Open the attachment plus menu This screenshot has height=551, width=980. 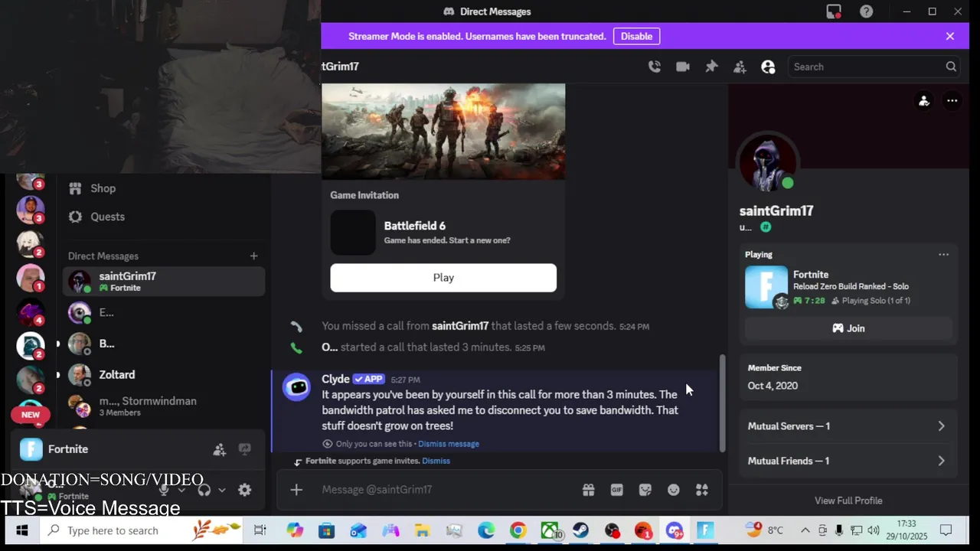[x=296, y=490]
